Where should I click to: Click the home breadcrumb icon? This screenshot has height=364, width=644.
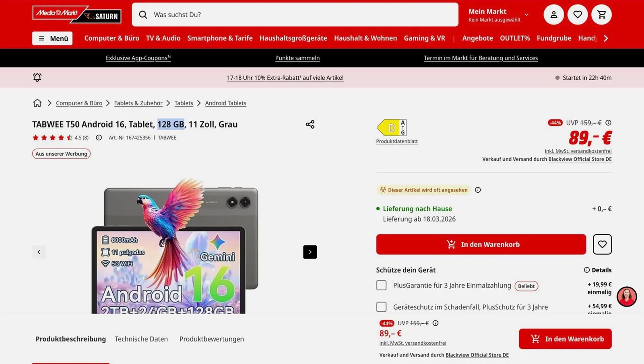pyautogui.click(x=37, y=103)
